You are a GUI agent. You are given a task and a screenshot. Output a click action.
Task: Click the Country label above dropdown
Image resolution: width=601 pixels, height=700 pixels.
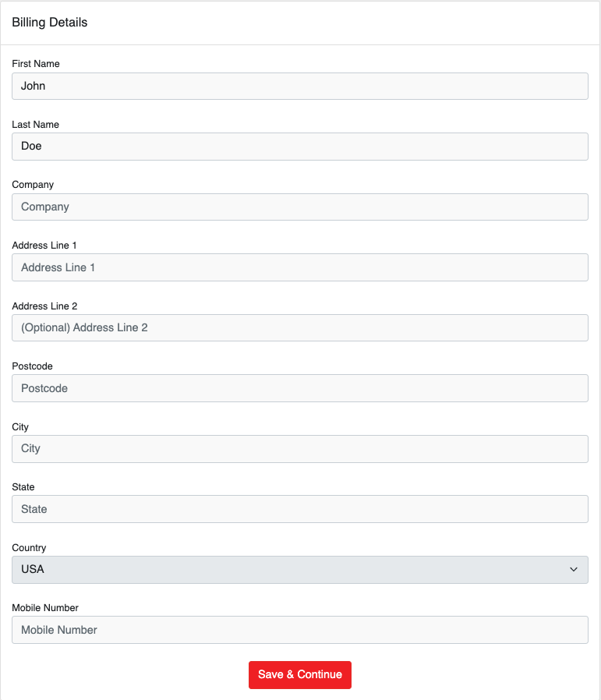pyautogui.click(x=29, y=548)
